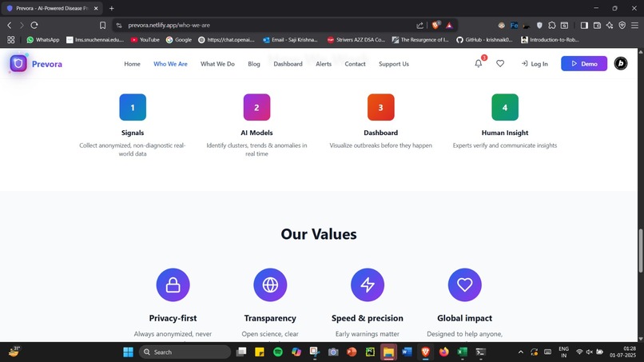Open the Alerts nav item
The width and height of the screenshot is (644, 362).
324,64
